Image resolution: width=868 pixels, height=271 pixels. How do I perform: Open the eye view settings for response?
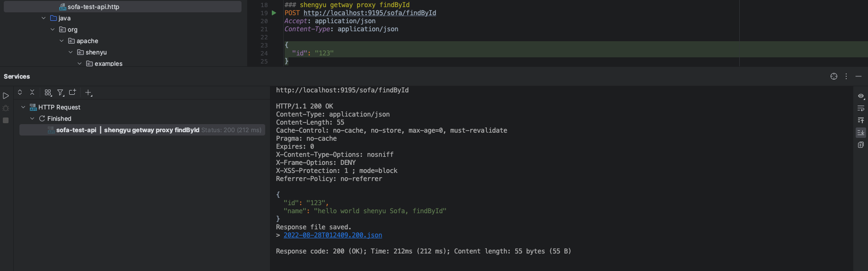pyautogui.click(x=861, y=96)
